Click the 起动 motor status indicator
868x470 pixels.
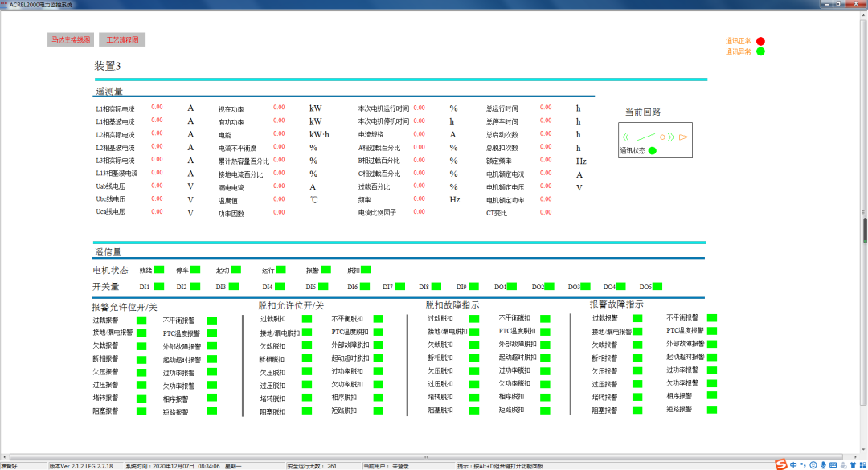[x=236, y=270]
